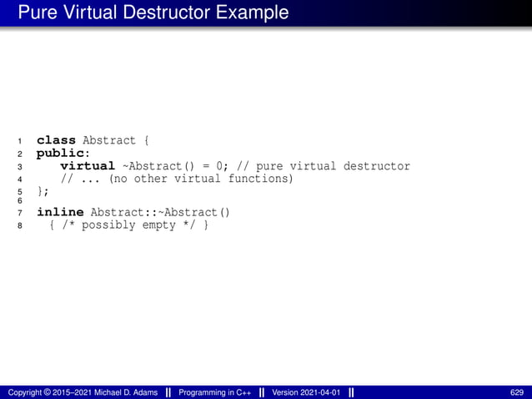The image size is (532, 399).
Task: Click code line "class Abstract {"
Action: 93,140
